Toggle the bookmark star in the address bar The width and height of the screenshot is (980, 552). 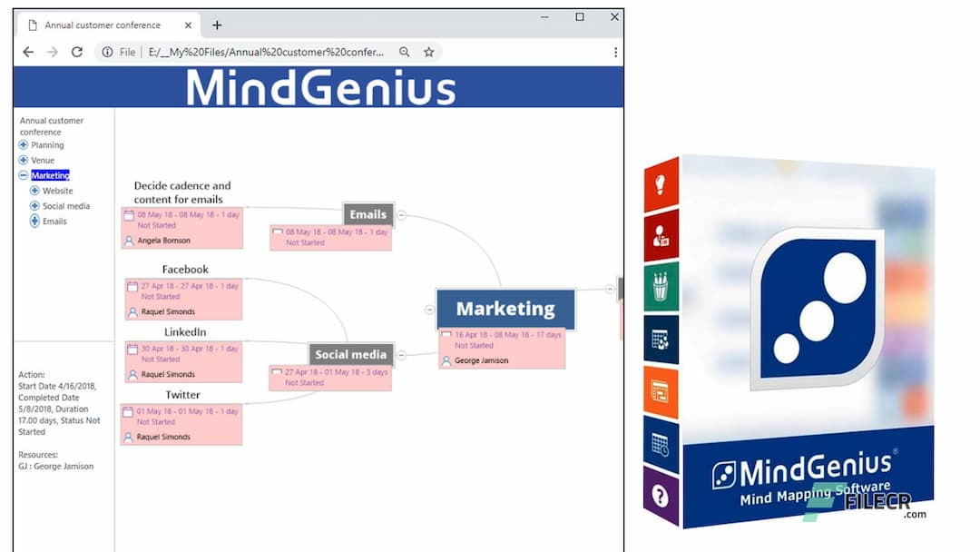tap(428, 52)
